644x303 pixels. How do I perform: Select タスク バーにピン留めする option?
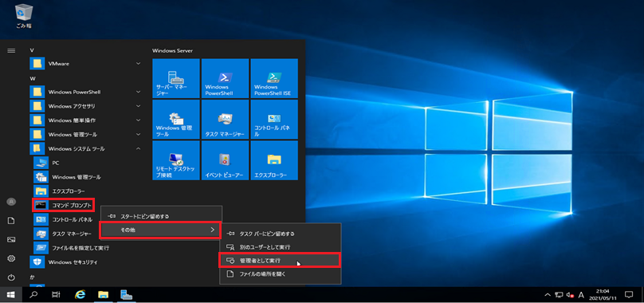coord(281,234)
